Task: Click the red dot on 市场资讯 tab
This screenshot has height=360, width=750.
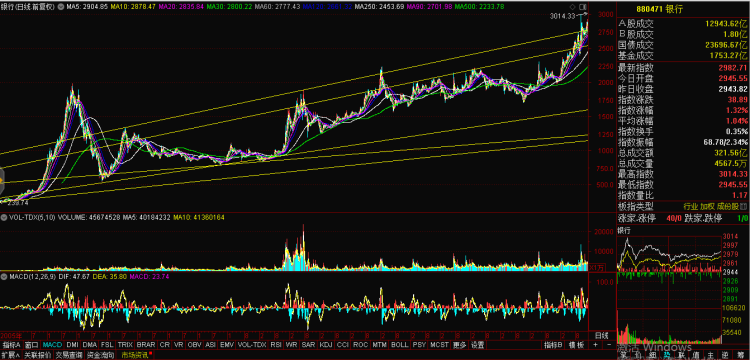Action: click(x=150, y=353)
